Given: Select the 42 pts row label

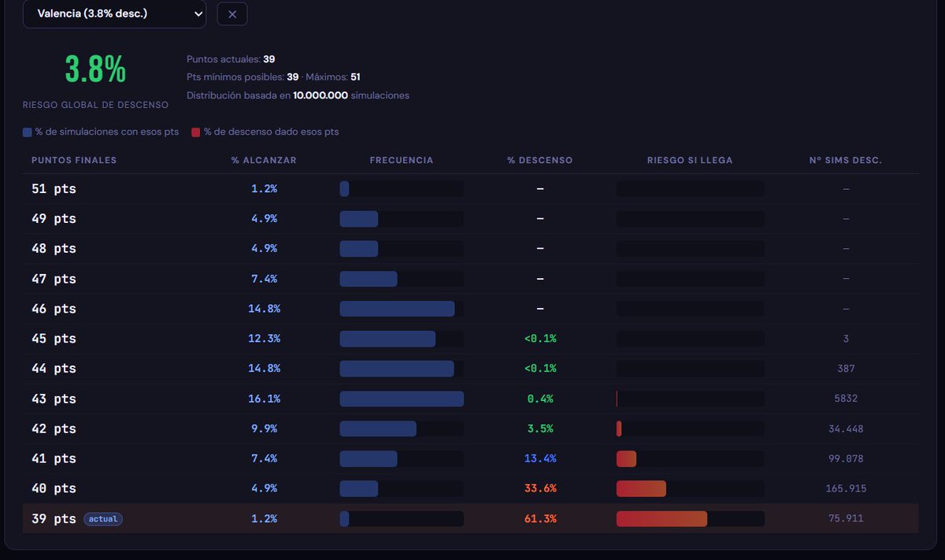Looking at the screenshot, I should [x=54, y=429].
